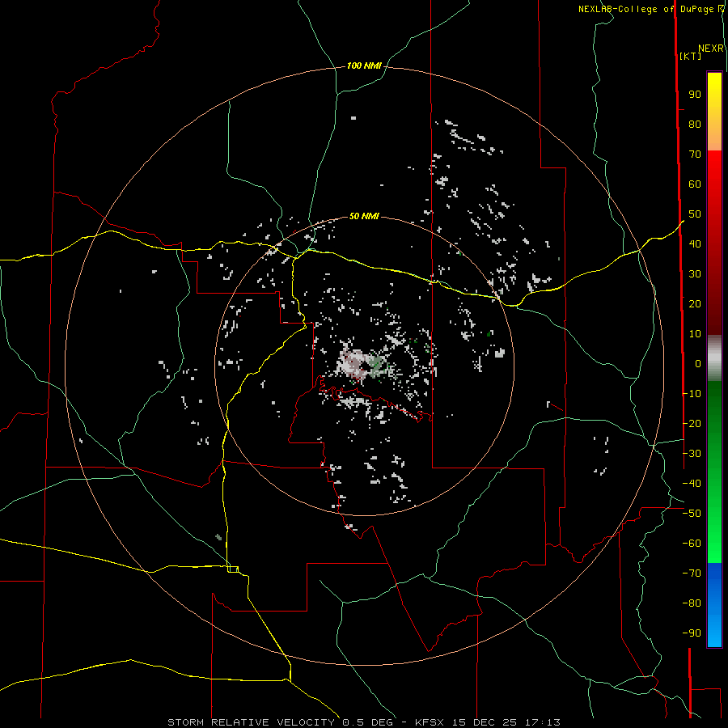The image size is (728, 728).
Task: Click the positive 10 knots scale label
Action: coord(695,334)
